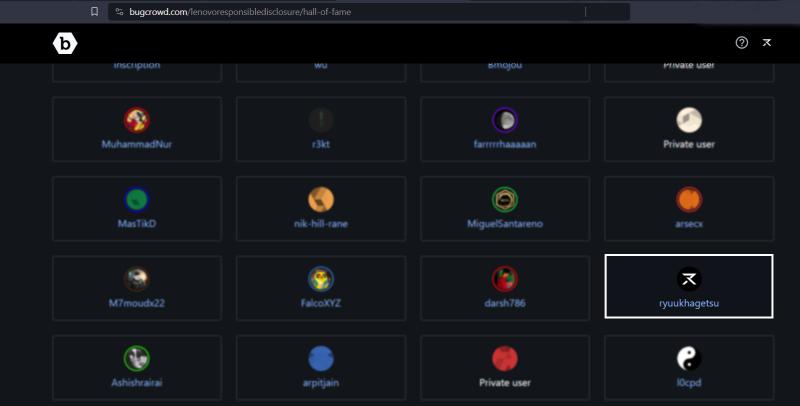
Task: Open site info icon in address bar
Action: pos(119,11)
